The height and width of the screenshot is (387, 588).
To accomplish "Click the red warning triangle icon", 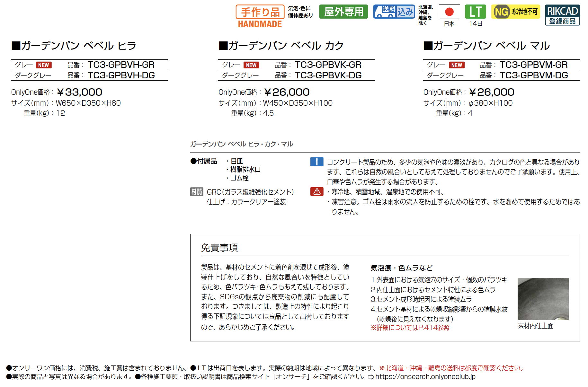I will [317, 192].
